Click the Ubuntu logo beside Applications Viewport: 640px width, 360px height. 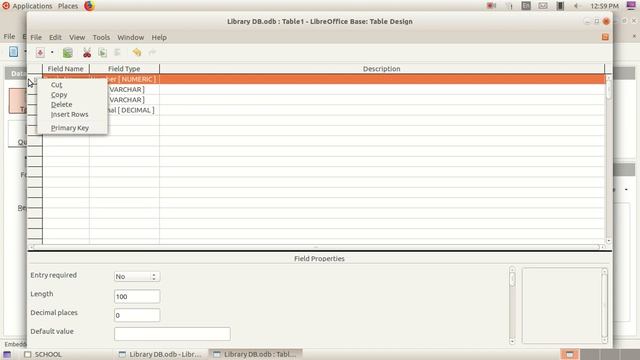coord(6,6)
